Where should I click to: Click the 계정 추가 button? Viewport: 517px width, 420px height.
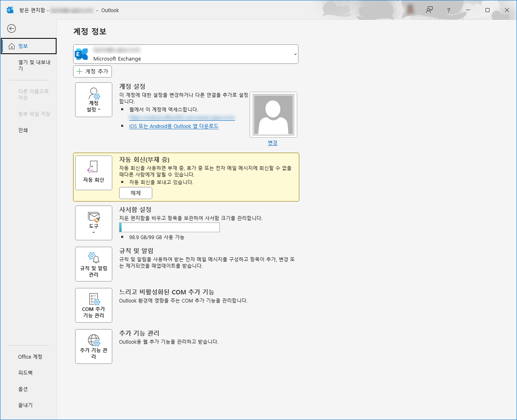(92, 71)
